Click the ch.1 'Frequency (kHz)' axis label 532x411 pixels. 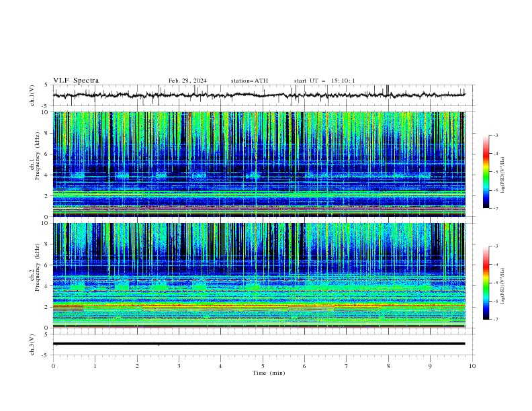tap(38, 156)
